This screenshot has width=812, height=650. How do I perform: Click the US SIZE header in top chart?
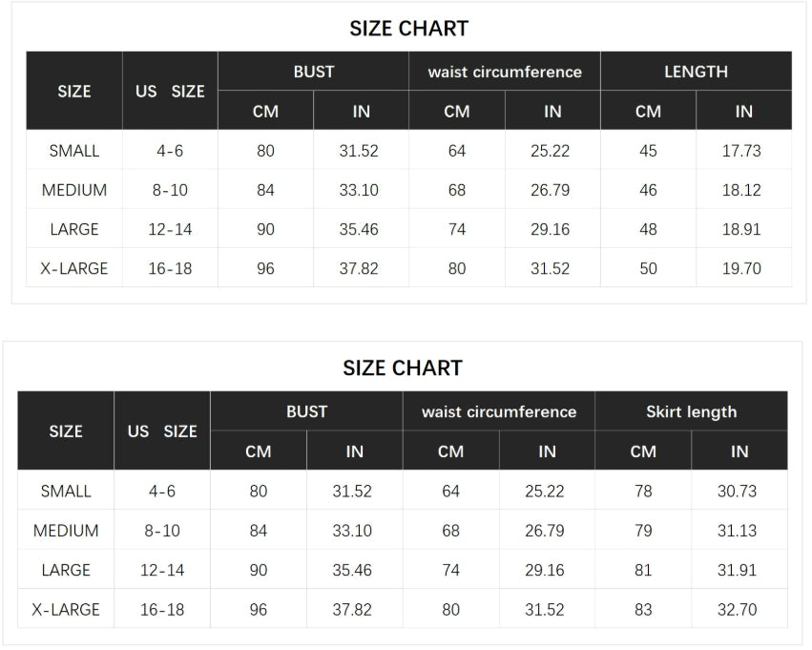(170, 92)
